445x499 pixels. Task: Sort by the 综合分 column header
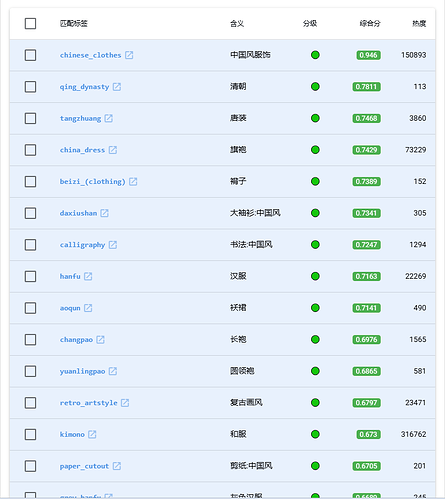pyautogui.click(x=370, y=24)
